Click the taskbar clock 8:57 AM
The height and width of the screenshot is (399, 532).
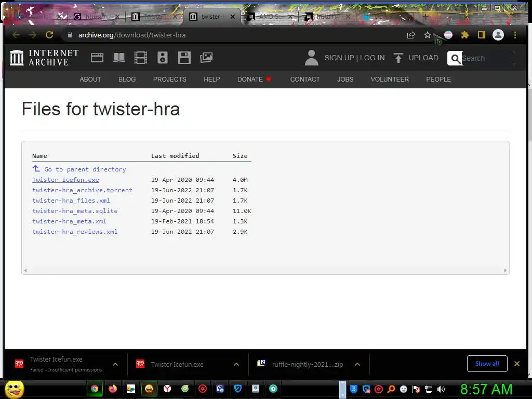point(486,389)
